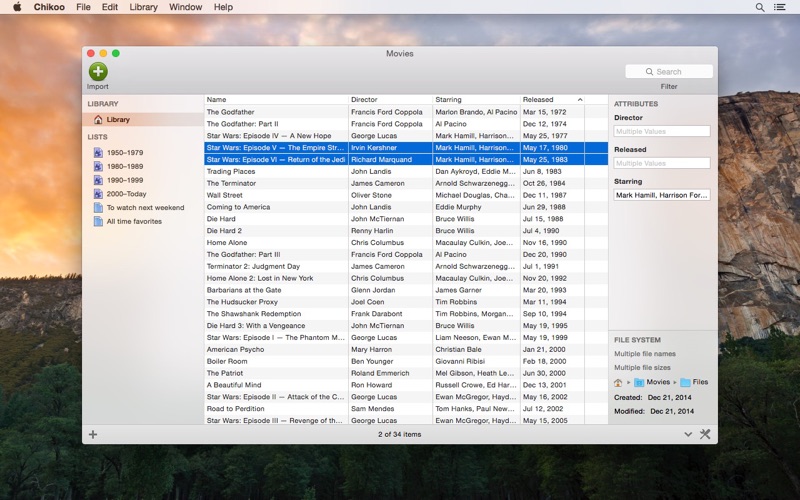Select the Library sidebar item
Viewport: 800px width, 500px height.
click(143, 119)
